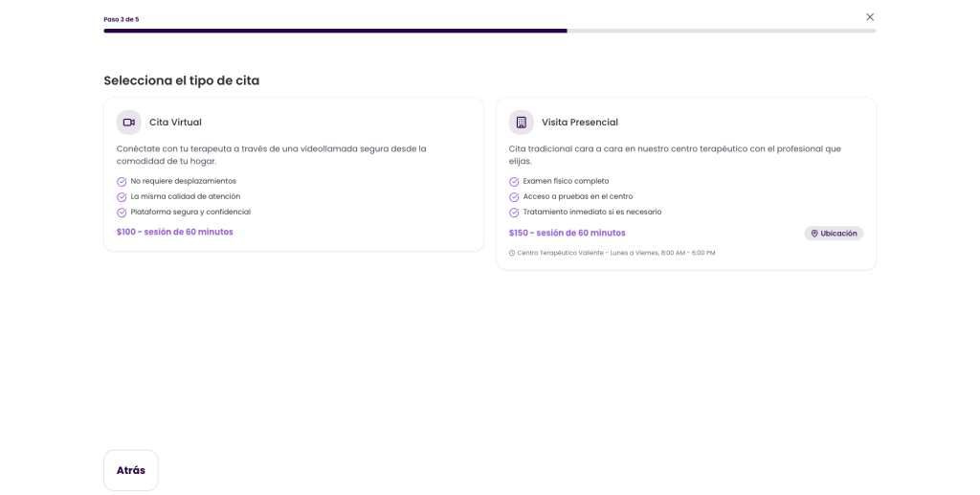Screen dimensions: 980x495
Task: Click the video camera icon for Cita Virtual
Action: (128, 123)
